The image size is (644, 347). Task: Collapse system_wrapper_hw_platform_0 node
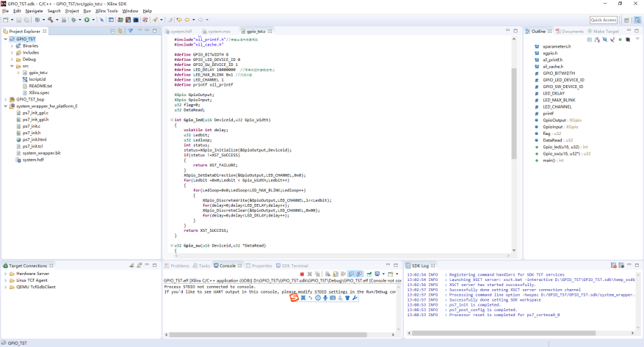[x=5, y=106]
